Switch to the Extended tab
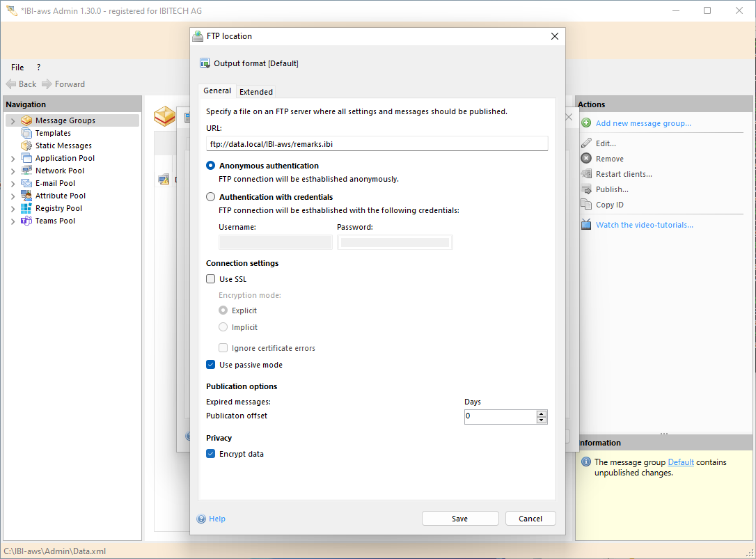This screenshot has width=756, height=559. (255, 90)
